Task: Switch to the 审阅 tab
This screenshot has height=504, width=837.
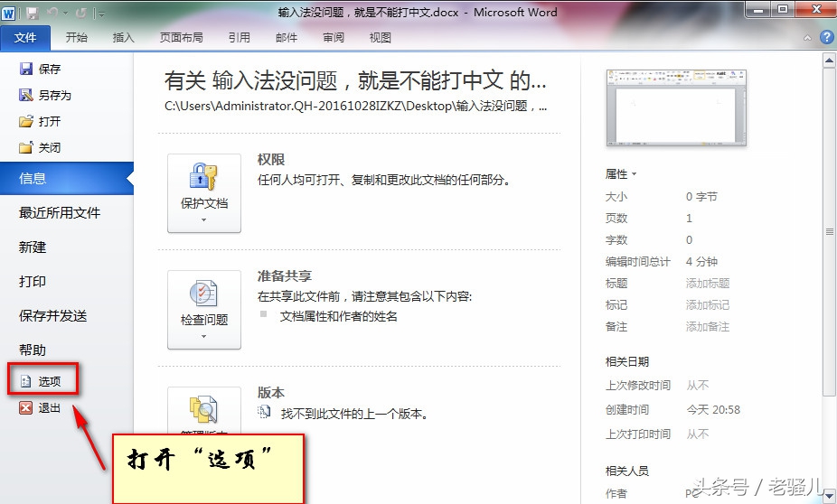Action: point(334,38)
